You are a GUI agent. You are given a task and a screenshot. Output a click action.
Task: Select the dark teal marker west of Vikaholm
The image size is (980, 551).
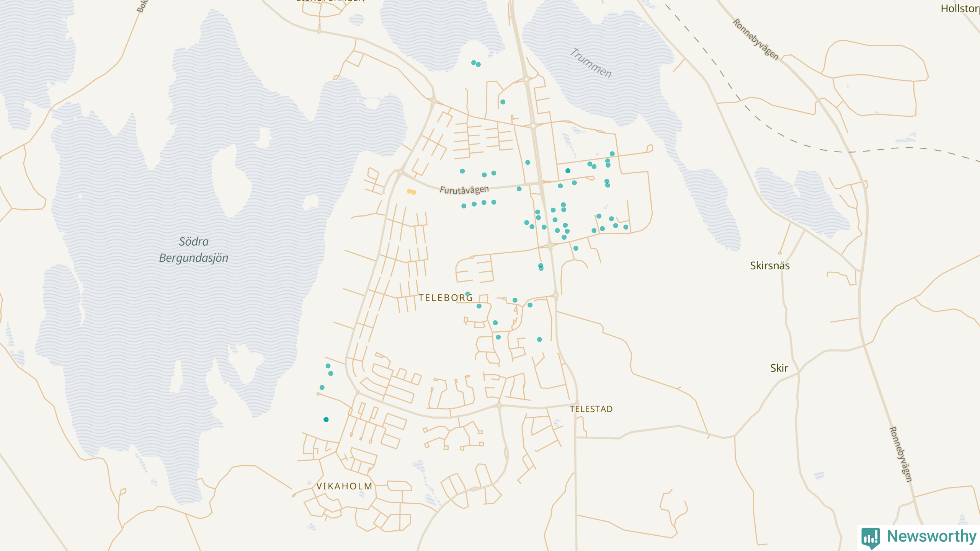pos(326,419)
